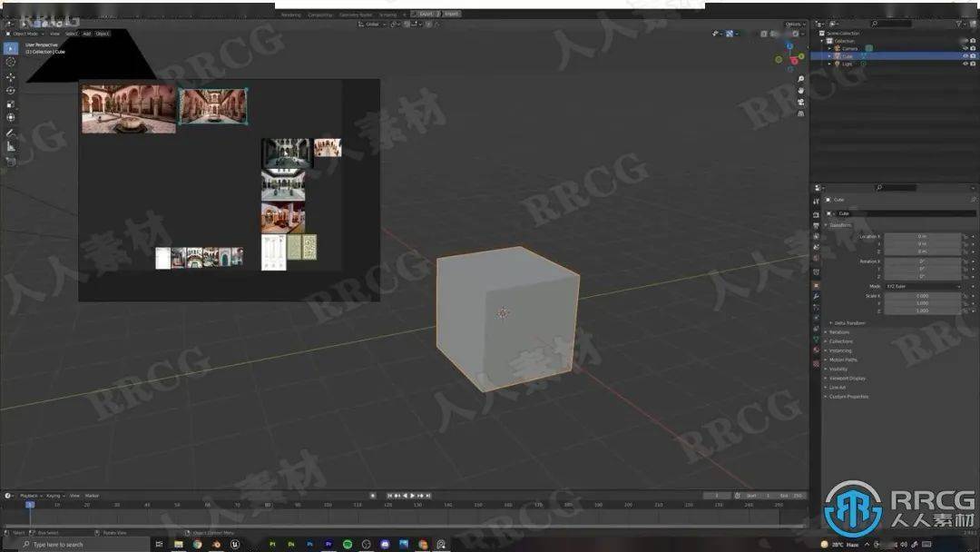Switch to the Rendering workspace tab
The height and width of the screenshot is (552, 980).
coord(290,15)
